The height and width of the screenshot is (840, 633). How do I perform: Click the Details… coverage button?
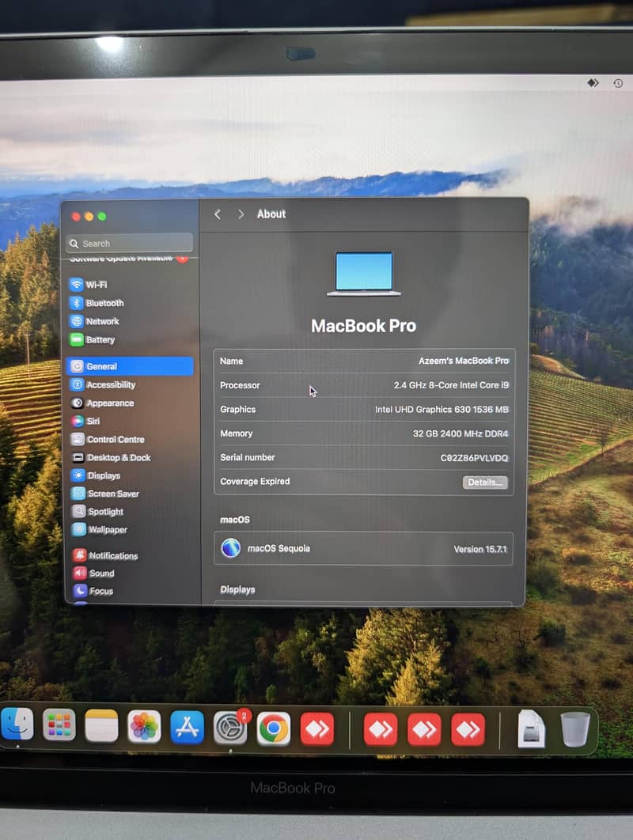[x=484, y=482]
